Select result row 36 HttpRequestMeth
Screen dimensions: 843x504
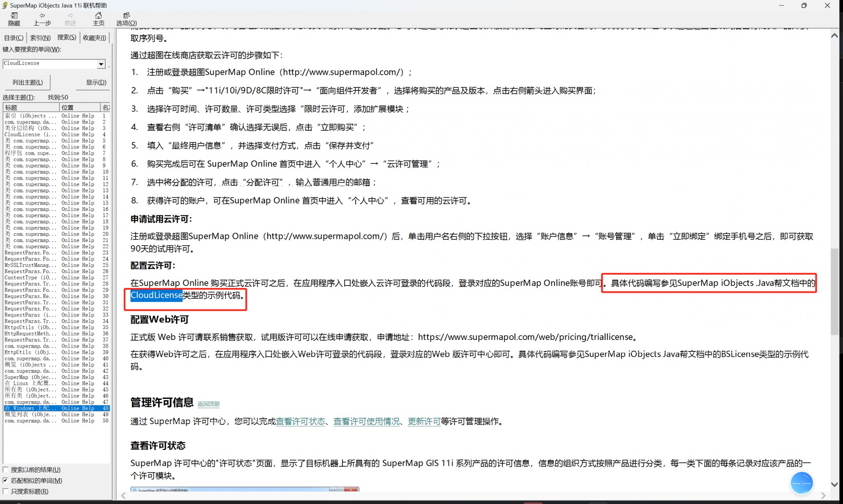[x=57, y=333]
